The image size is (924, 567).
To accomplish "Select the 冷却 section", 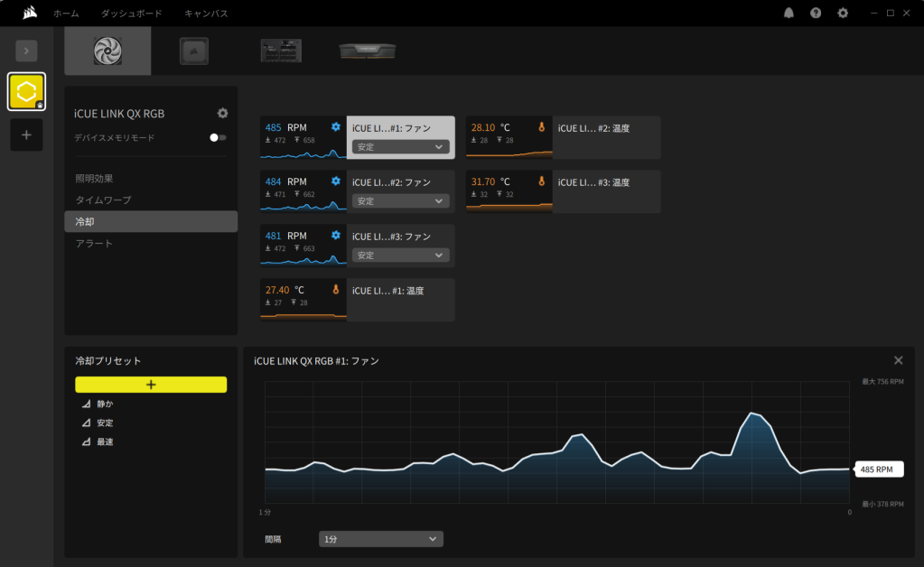I will pyautogui.click(x=151, y=221).
